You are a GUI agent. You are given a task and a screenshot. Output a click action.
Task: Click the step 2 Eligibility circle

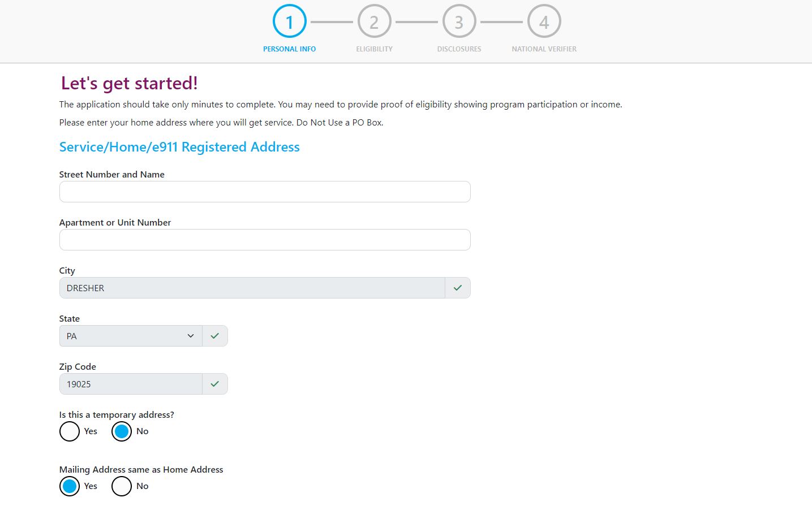(x=374, y=21)
